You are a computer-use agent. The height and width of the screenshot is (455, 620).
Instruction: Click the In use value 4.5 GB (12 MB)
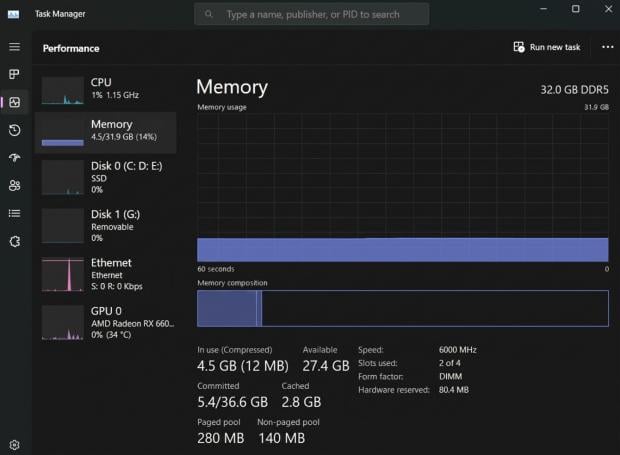pos(243,366)
